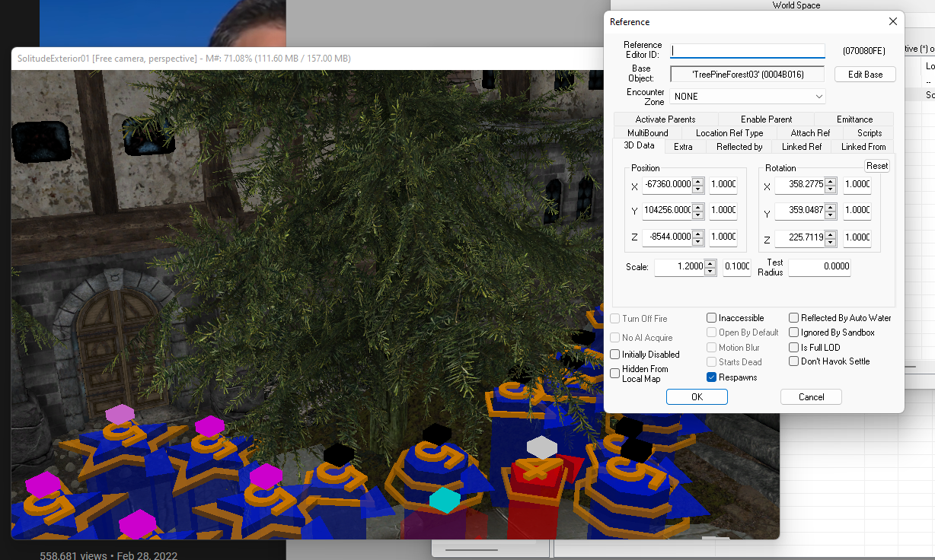Click the Reset rotation button
Screen dimensions: 935x560
tap(877, 166)
